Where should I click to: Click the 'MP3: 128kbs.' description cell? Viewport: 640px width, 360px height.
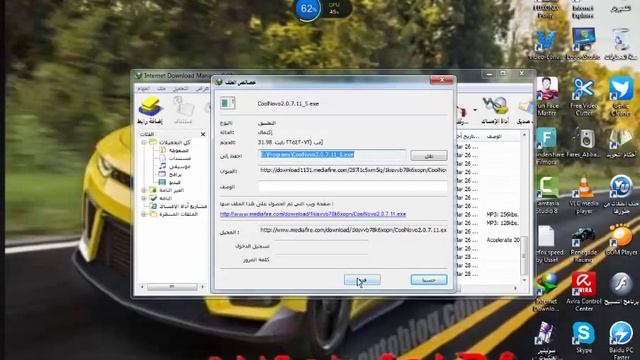coord(502,223)
